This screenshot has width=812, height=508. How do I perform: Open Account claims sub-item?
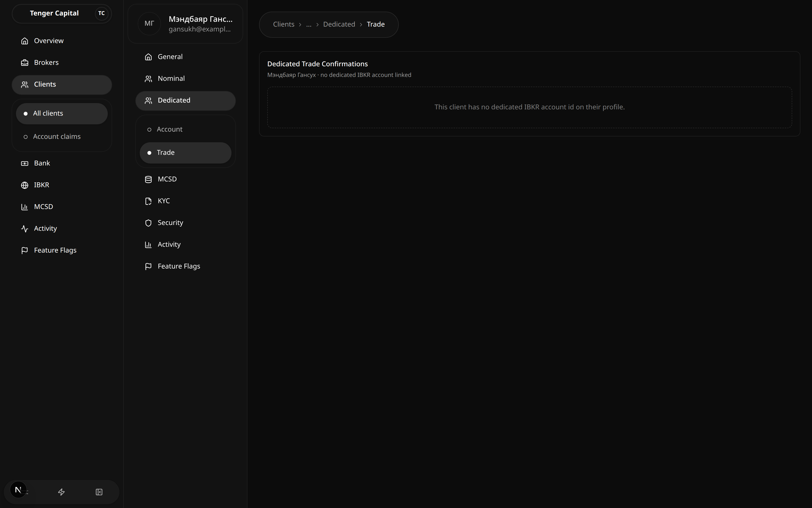62,137
